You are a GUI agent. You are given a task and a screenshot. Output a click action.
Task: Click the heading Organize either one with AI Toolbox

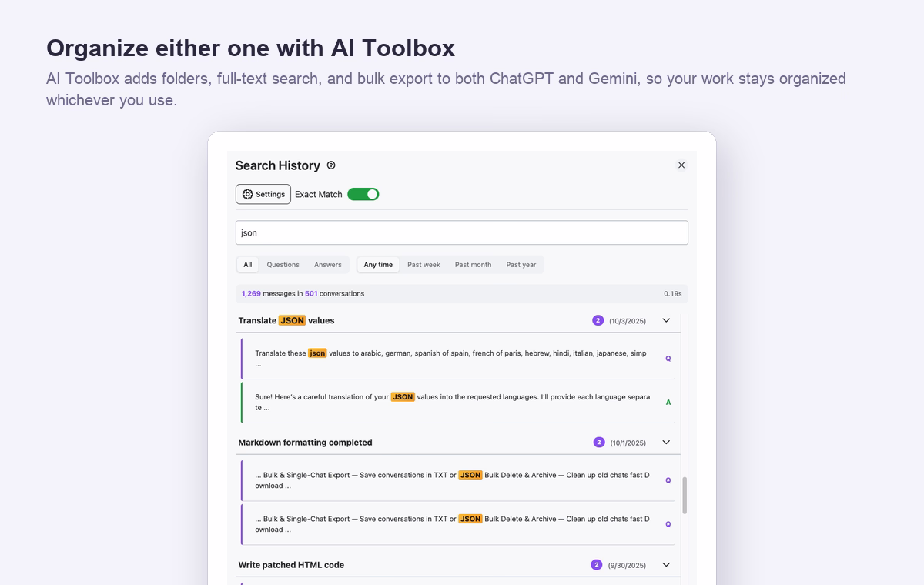pyautogui.click(x=250, y=48)
